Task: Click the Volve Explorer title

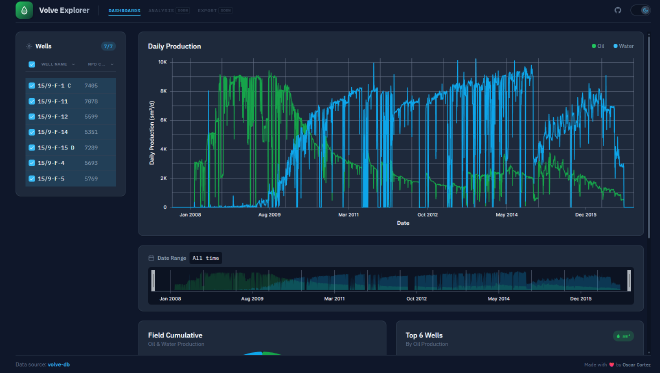Action: pyautogui.click(x=64, y=10)
